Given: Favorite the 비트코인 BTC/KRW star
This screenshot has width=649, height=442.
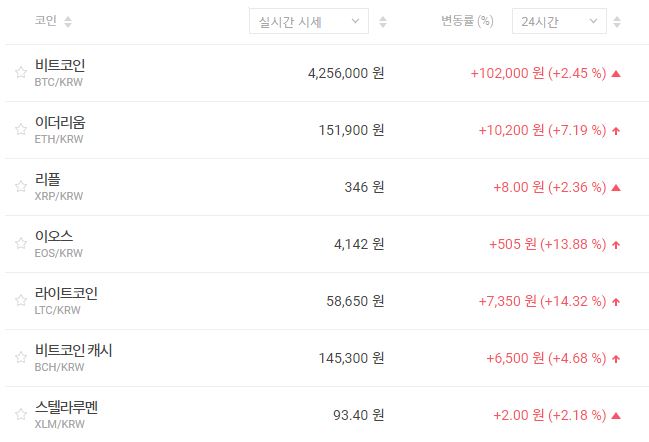Looking at the screenshot, I should click(x=20, y=72).
